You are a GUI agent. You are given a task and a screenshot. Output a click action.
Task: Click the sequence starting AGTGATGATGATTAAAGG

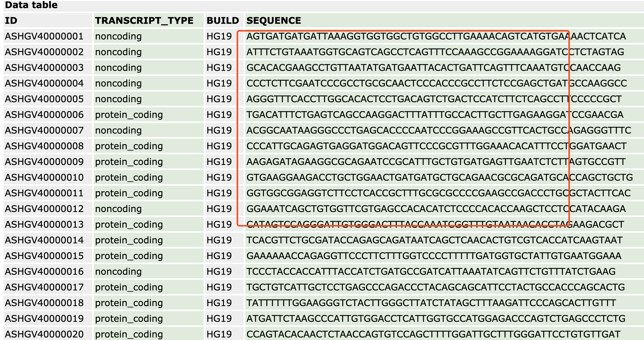(x=436, y=36)
